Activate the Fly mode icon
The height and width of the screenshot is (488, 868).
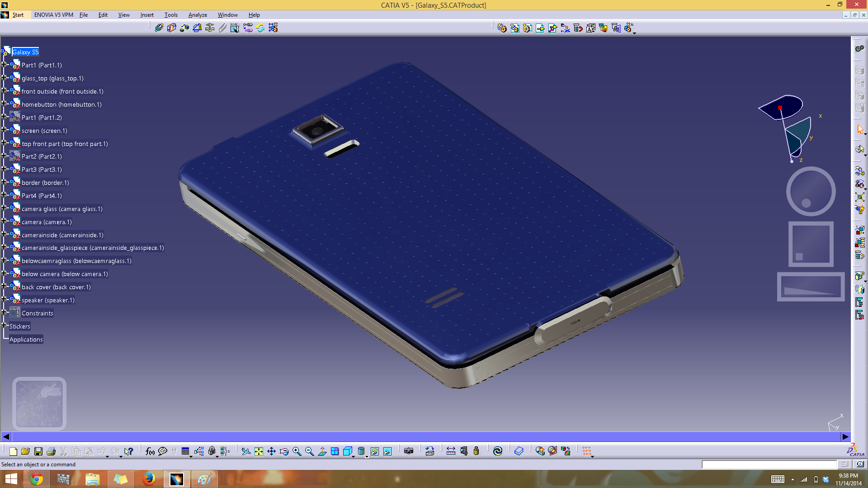tap(246, 451)
